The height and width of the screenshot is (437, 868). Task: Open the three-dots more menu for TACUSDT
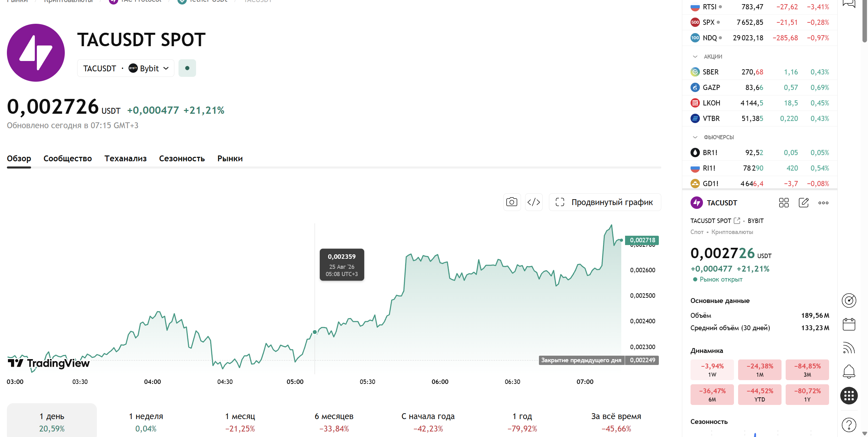click(x=824, y=203)
